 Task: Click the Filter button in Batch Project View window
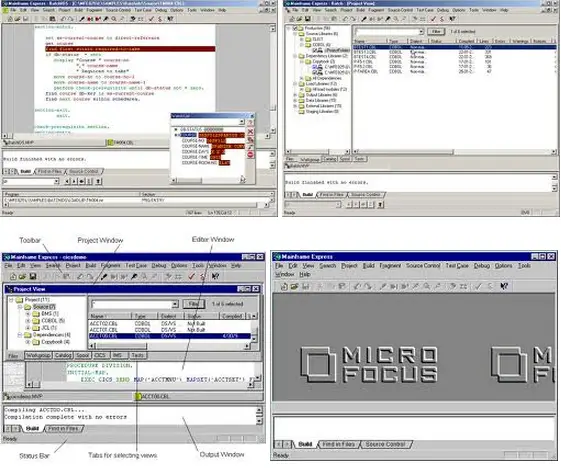click(436, 32)
